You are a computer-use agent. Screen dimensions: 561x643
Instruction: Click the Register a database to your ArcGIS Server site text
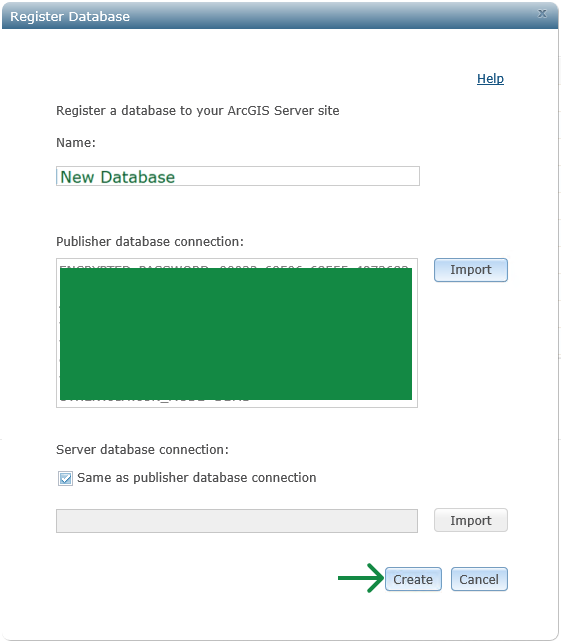tap(198, 111)
